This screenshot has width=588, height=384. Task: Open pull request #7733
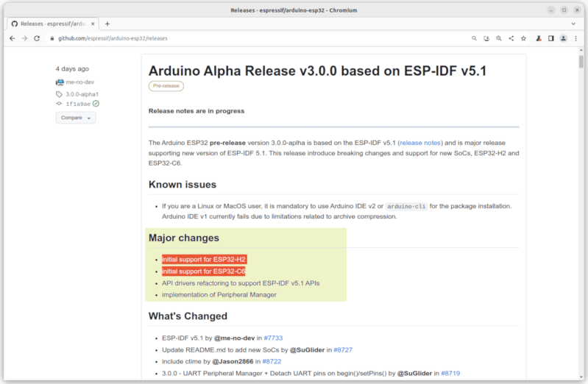(273, 338)
